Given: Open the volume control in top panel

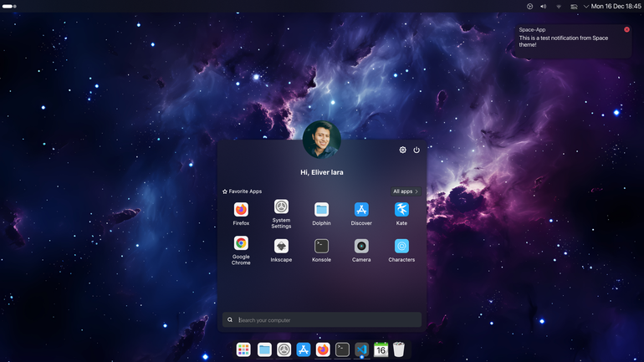Looking at the screenshot, I should coord(544,6).
